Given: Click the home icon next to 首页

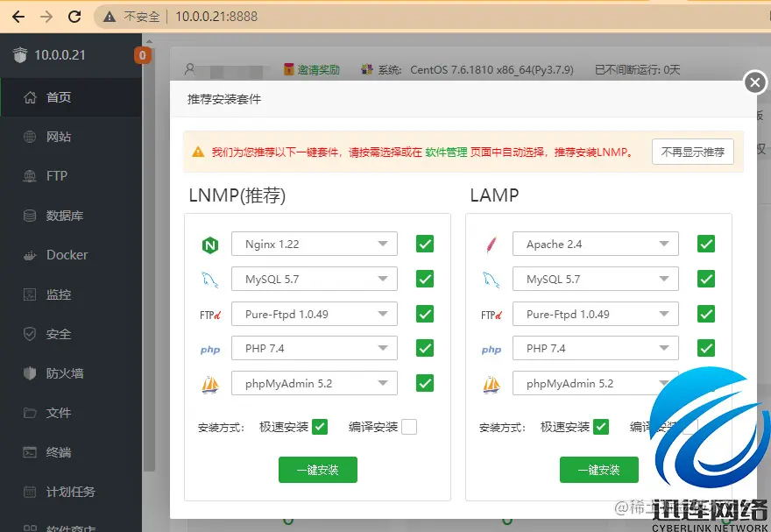Looking at the screenshot, I should 30,97.
